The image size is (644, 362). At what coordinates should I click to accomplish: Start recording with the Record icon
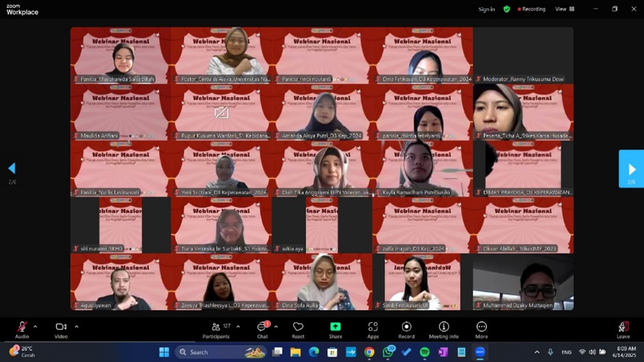click(x=406, y=327)
